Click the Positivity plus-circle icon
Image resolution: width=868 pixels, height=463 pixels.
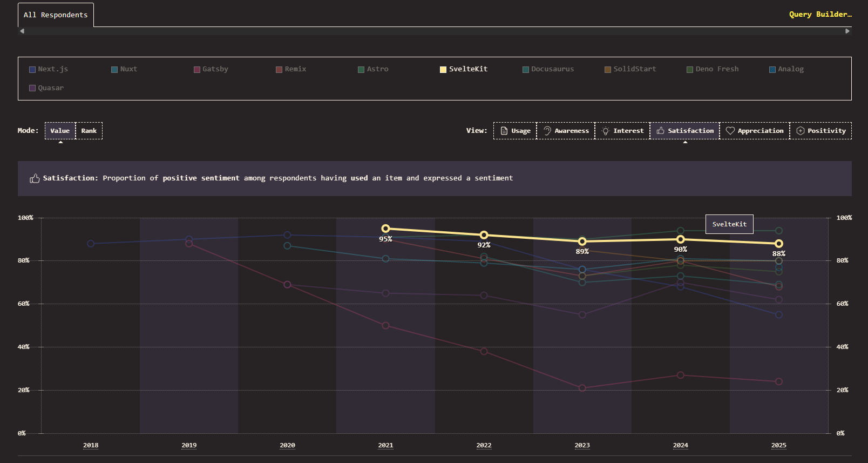click(x=800, y=131)
